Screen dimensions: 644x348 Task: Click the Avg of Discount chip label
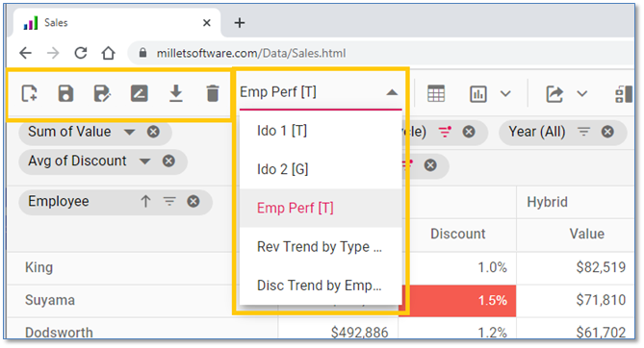tap(77, 161)
